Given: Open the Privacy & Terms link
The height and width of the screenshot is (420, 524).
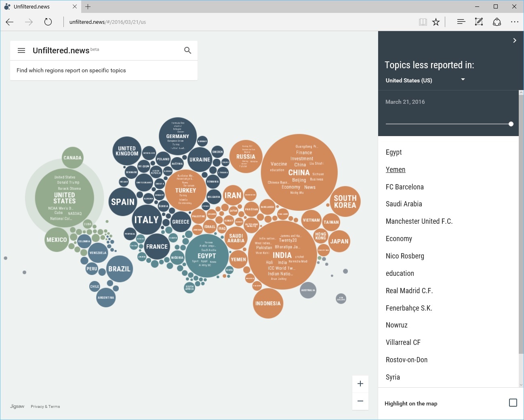Looking at the screenshot, I should pyautogui.click(x=45, y=407).
